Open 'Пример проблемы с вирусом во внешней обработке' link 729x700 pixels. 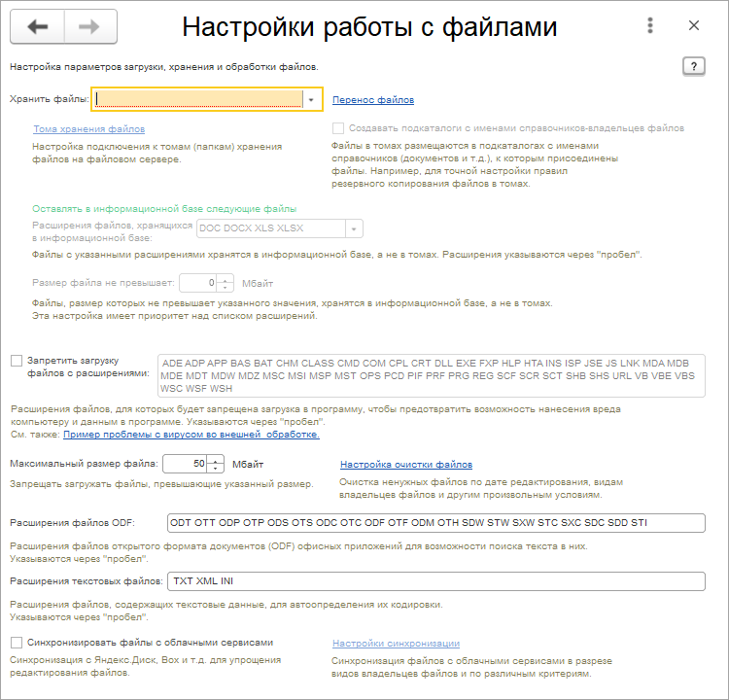coord(191,435)
